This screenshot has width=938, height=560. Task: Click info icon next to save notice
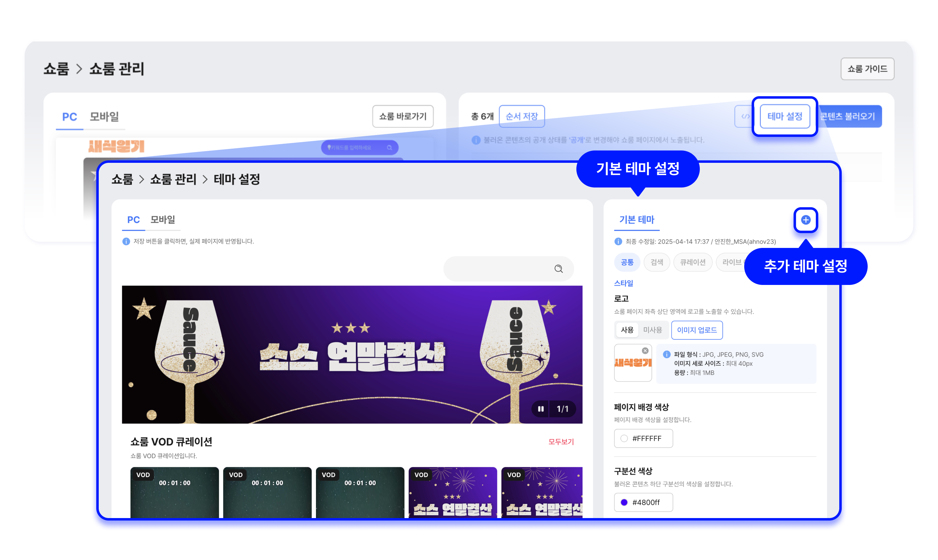point(126,241)
